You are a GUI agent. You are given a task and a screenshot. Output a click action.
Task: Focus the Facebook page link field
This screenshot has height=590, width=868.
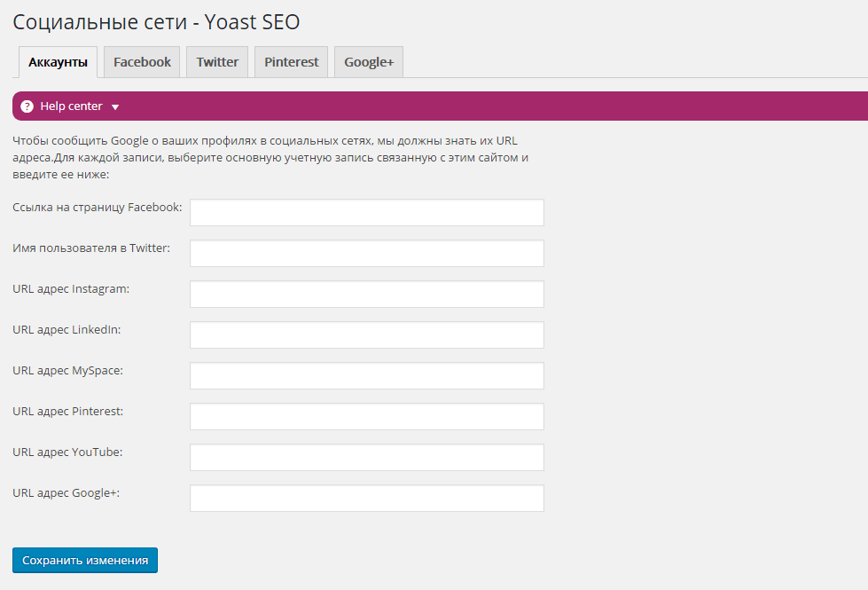367,212
